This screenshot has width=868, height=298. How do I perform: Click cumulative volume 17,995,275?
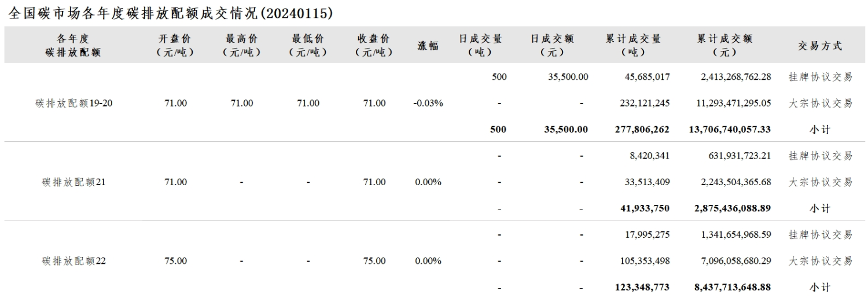point(647,234)
